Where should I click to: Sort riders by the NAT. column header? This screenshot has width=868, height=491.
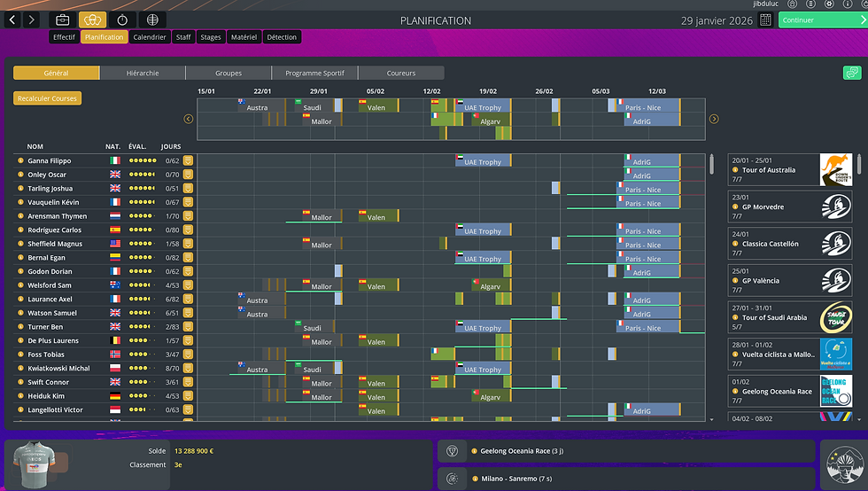pos(113,147)
